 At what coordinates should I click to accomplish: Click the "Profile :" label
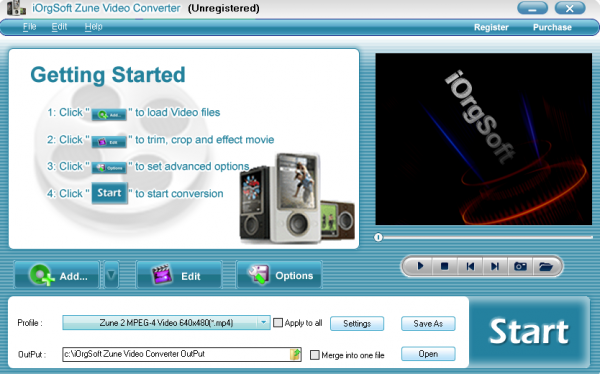[x=30, y=323]
